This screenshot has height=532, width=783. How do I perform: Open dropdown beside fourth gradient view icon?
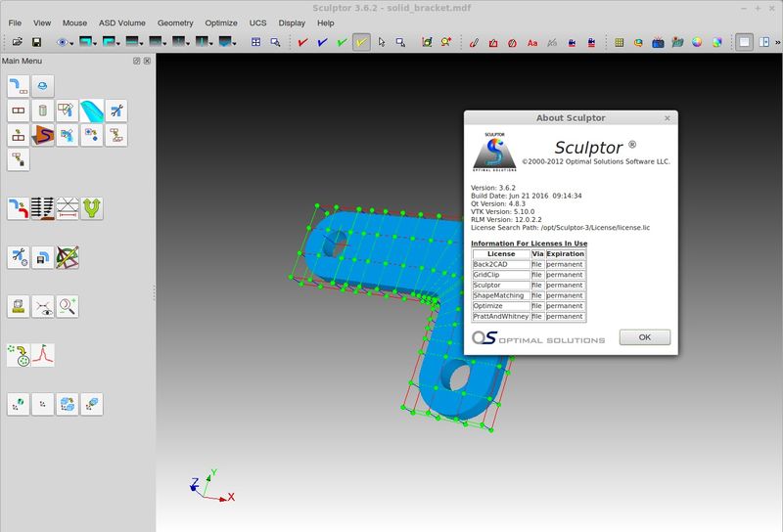164,44
